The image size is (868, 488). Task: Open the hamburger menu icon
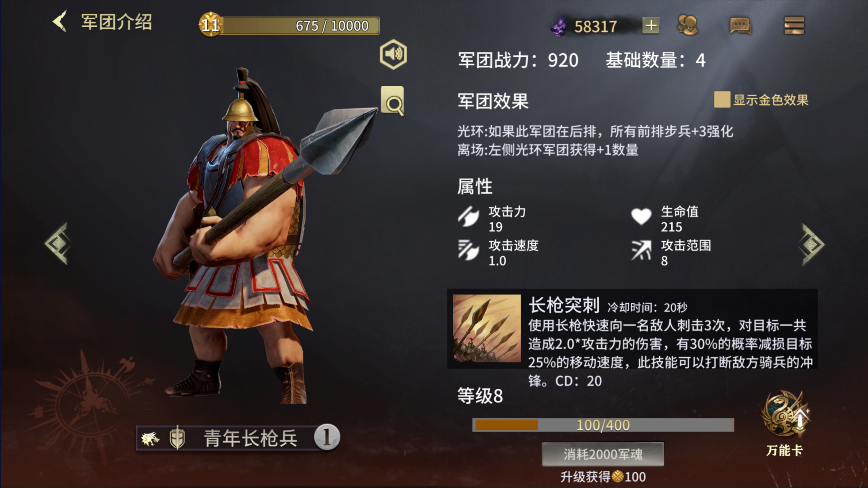click(x=794, y=25)
